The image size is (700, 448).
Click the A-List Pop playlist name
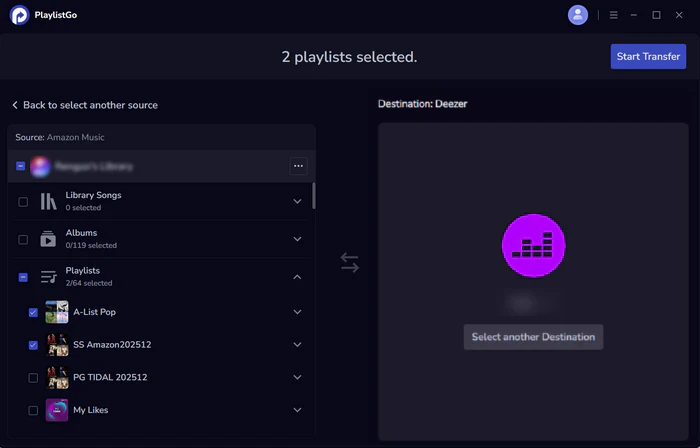[95, 312]
